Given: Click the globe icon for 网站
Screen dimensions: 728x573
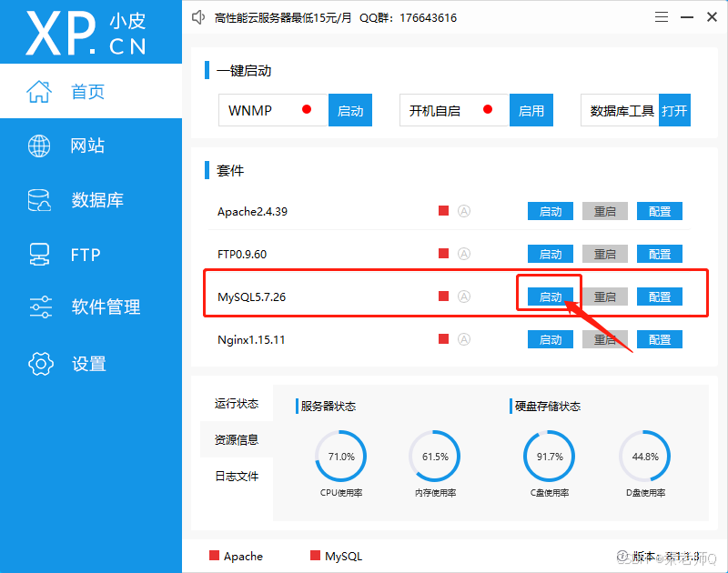Looking at the screenshot, I should [x=39, y=146].
